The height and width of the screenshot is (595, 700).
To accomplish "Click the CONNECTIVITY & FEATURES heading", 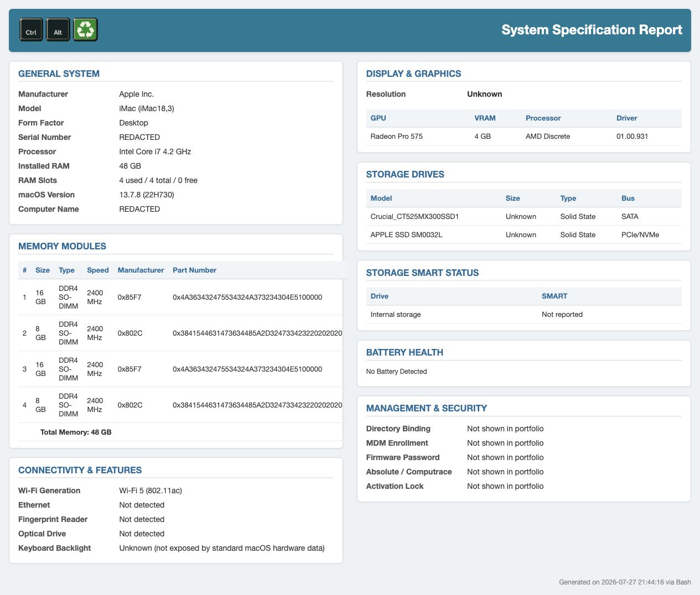I will click(80, 470).
